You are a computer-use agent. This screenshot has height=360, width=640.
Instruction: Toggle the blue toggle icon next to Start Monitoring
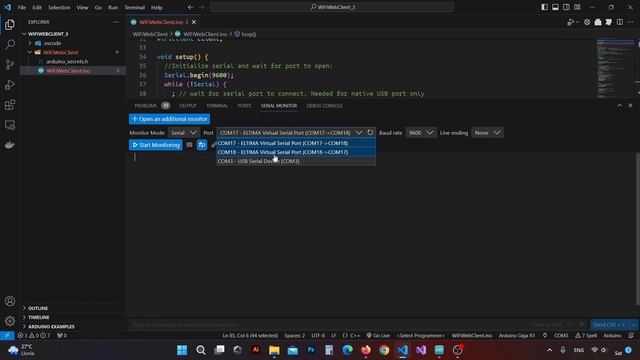(202, 145)
